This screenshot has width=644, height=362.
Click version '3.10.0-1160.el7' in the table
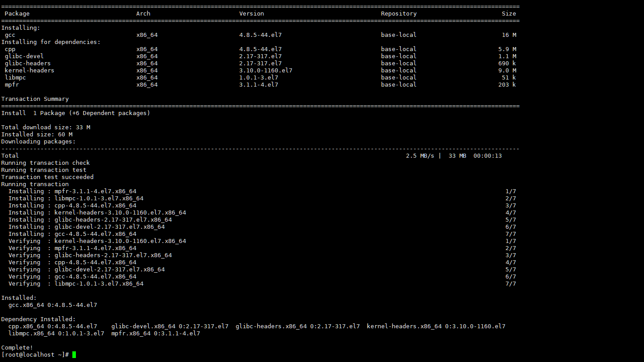pyautogui.click(x=266, y=70)
